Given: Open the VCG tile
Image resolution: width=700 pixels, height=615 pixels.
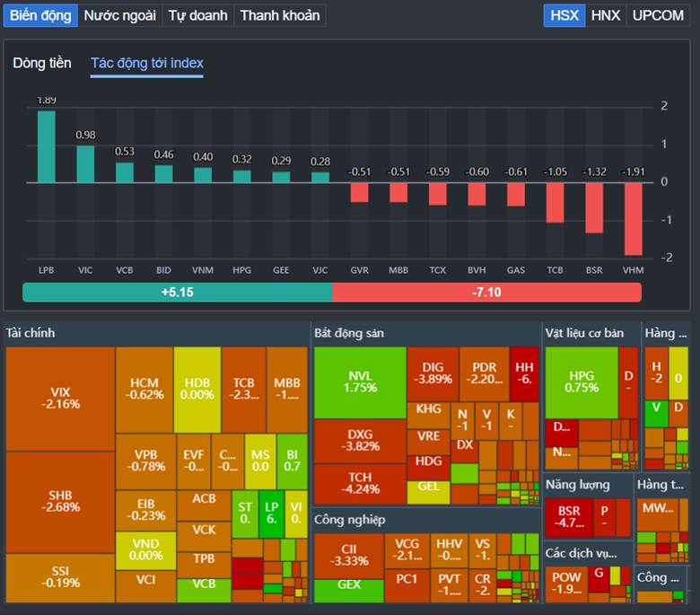Looking at the screenshot, I should 407,550.
